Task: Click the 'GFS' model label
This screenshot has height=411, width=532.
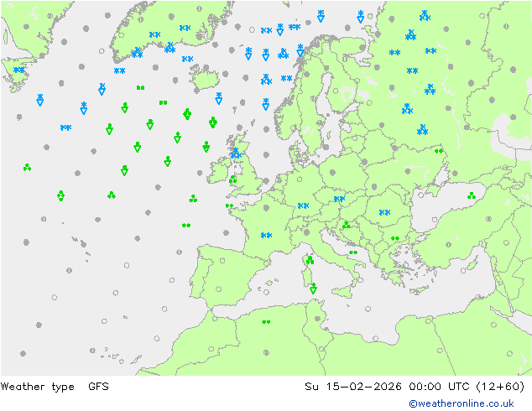Action: pos(98,386)
